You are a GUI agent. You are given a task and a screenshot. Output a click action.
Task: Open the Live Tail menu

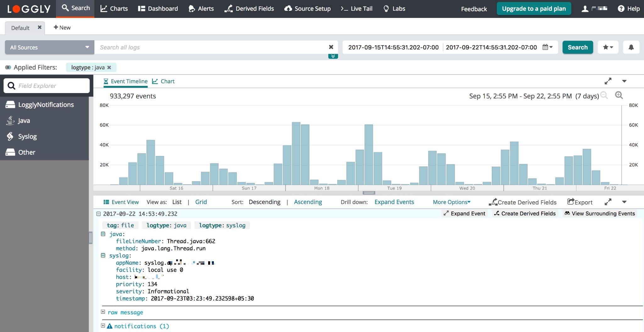357,8
